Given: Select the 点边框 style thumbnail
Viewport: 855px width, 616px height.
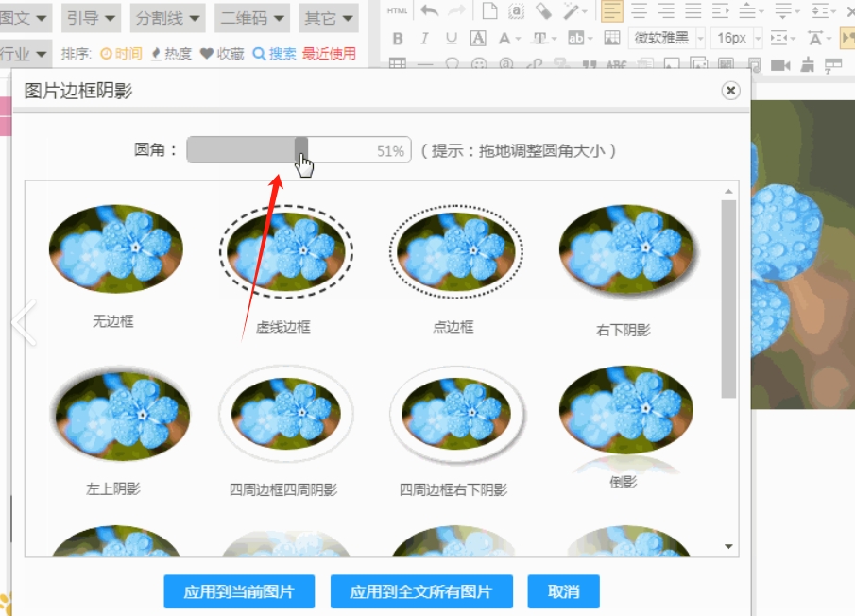Looking at the screenshot, I should click(x=456, y=252).
